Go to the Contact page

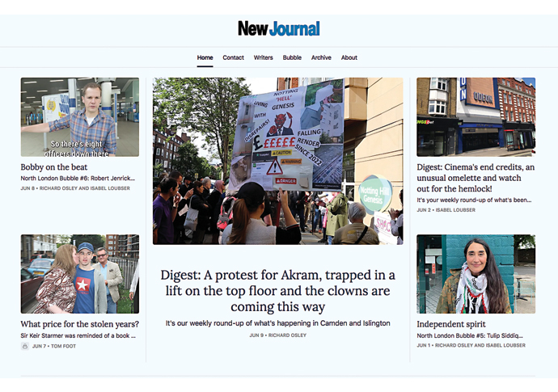[233, 58]
